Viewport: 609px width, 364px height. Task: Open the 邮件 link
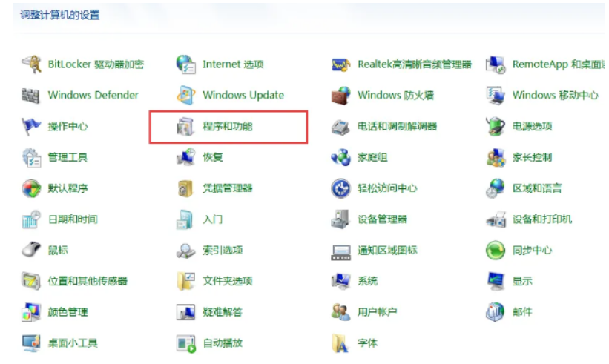pyautogui.click(x=522, y=312)
